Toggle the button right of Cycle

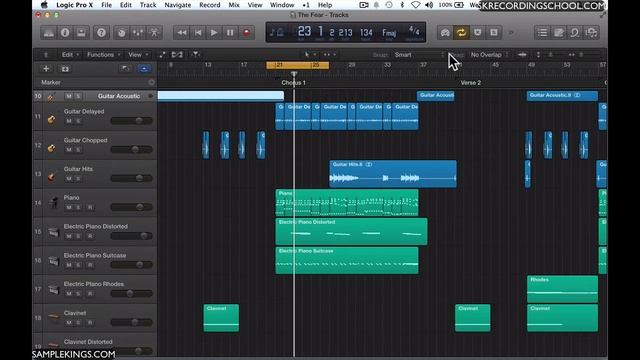(x=478, y=33)
